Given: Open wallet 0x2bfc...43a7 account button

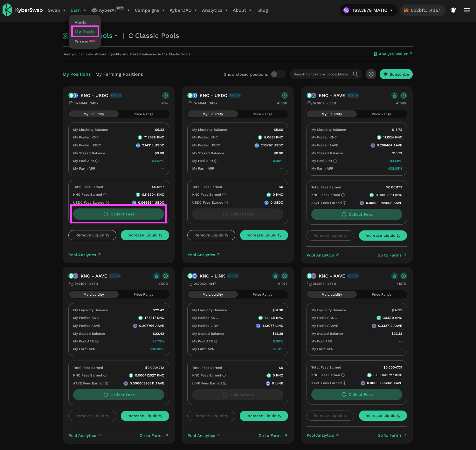Looking at the screenshot, I should [422, 10].
